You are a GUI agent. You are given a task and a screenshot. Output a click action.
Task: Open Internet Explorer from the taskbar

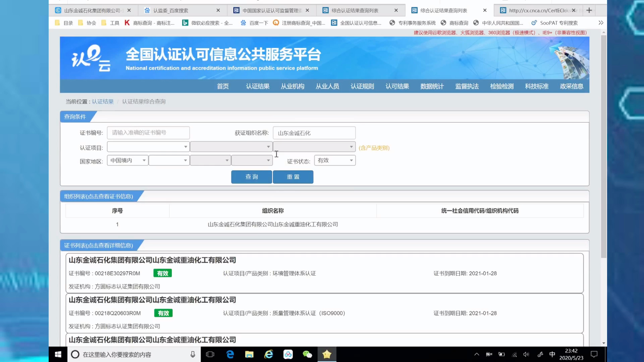tap(269, 354)
